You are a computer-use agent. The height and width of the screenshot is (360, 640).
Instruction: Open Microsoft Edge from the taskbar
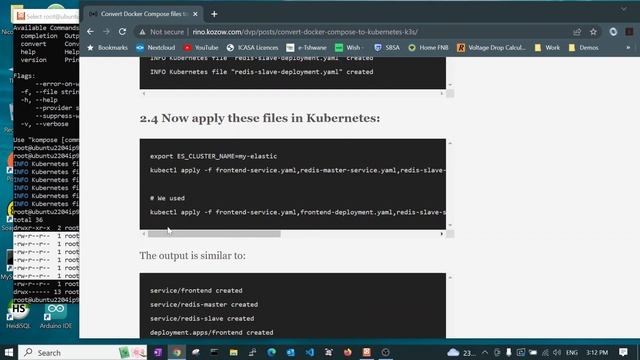[271, 352]
